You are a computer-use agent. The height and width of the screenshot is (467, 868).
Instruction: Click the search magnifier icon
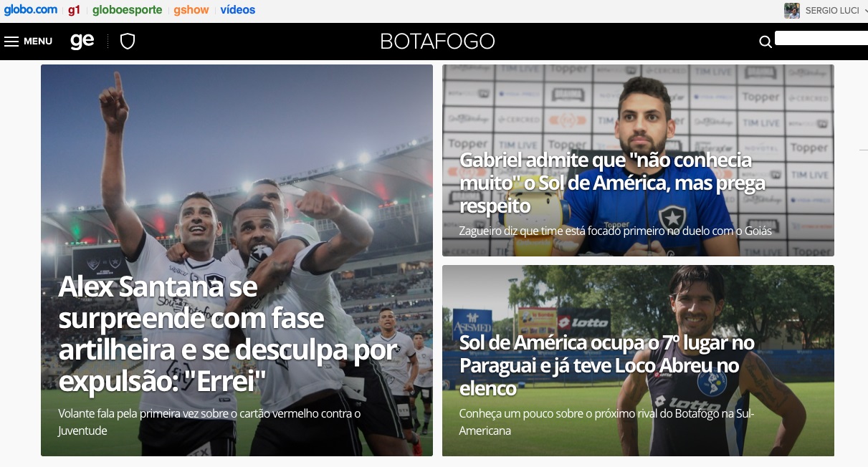[x=765, y=42]
